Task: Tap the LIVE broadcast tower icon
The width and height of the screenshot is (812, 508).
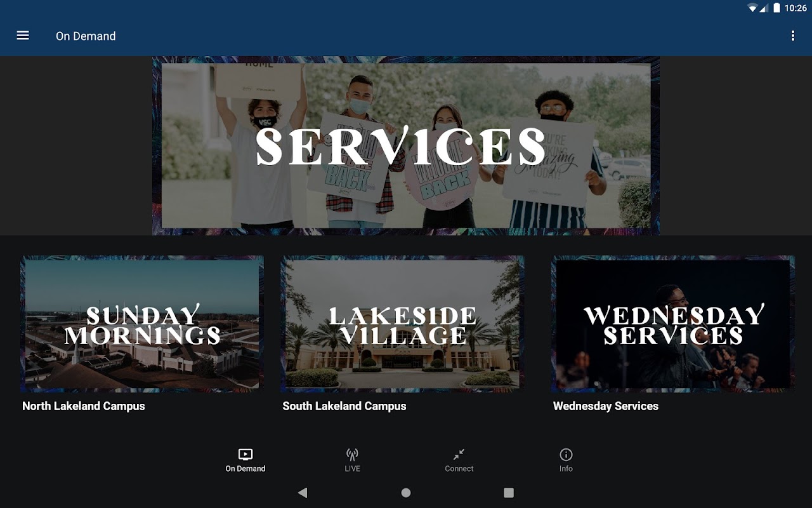Action: pos(352,454)
